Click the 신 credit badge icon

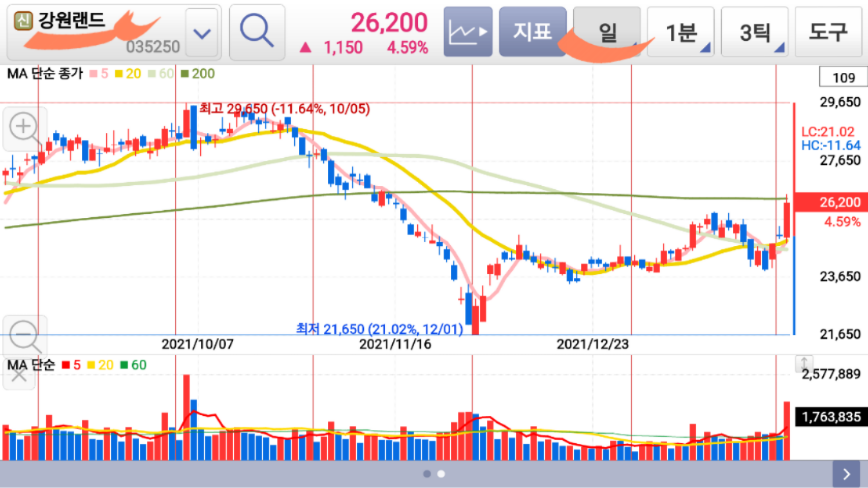coord(23,21)
